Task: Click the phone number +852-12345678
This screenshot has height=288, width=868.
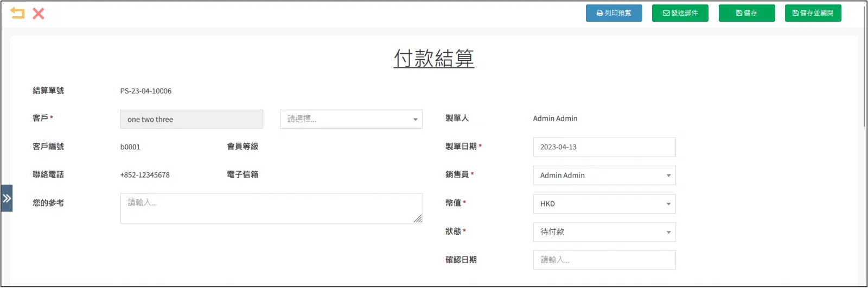Action: coord(145,175)
